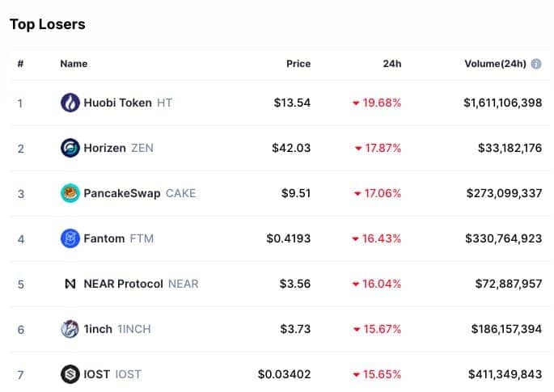Click the Huobi Token flame logo icon
The height and width of the screenshot is (392, 554).
click(70, 103)
